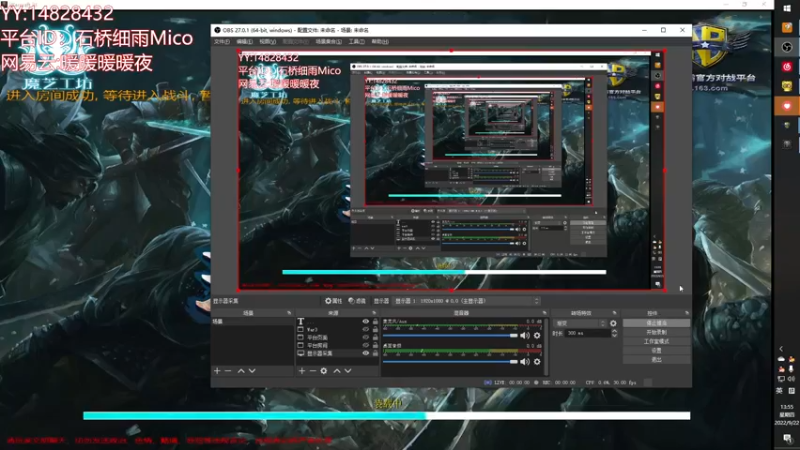The width and height of the screenshot is (800, 450).
Task: Click the stop streaming button in controls
Action: (656, 323)
